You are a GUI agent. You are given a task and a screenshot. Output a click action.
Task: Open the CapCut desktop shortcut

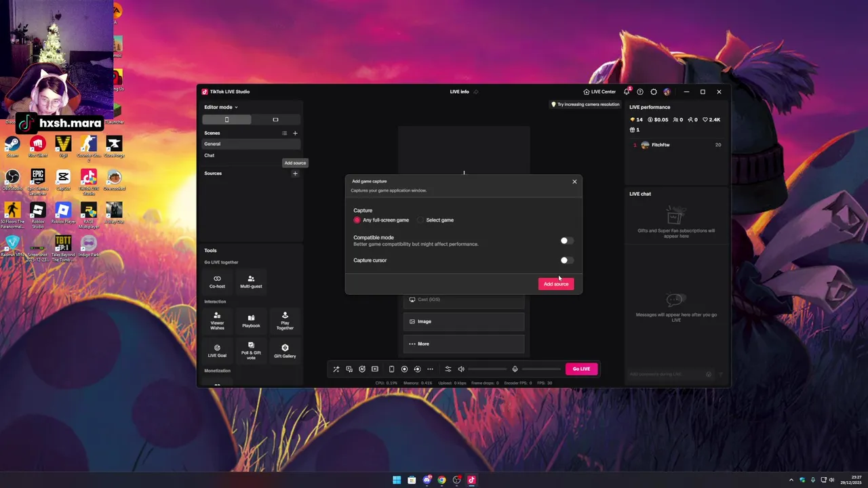63,180
